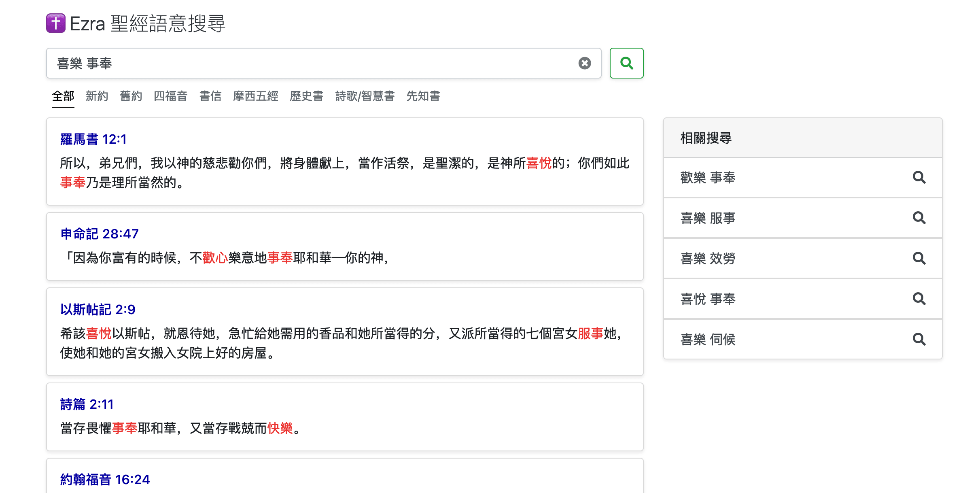Click the purple cross Ezra logo

click(x=56, y=23)
